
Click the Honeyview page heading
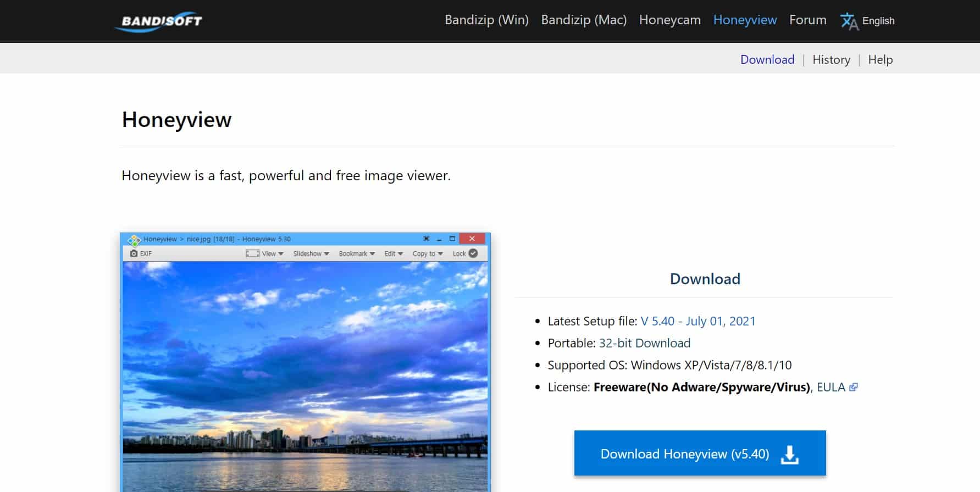pyautogui.click(x=176, y=119)
